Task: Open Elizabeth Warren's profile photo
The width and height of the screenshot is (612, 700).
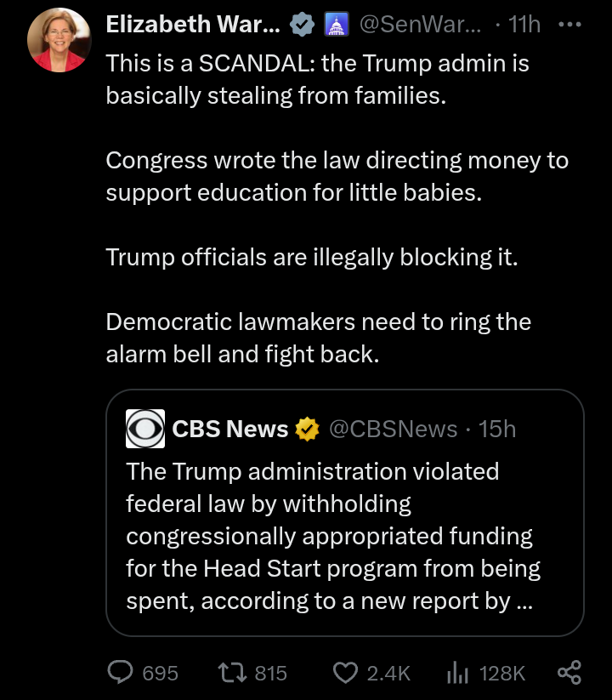Action: [x=57, y=43]
